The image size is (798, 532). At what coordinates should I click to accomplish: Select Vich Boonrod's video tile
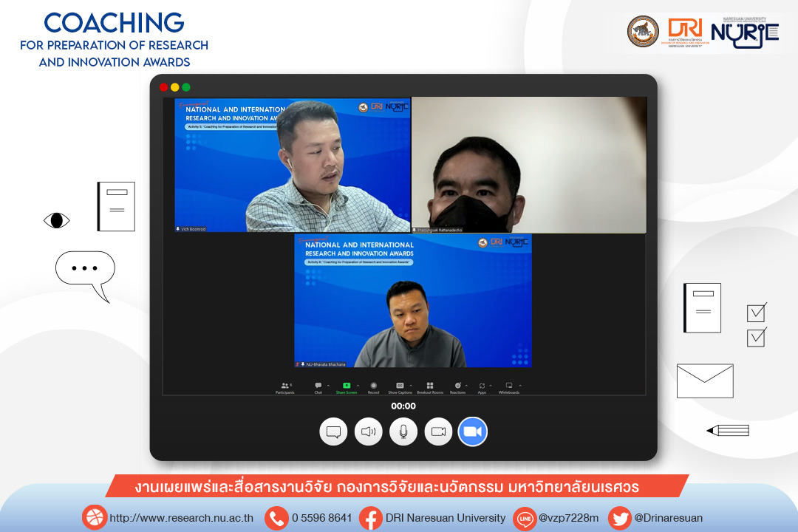(292, 165)
